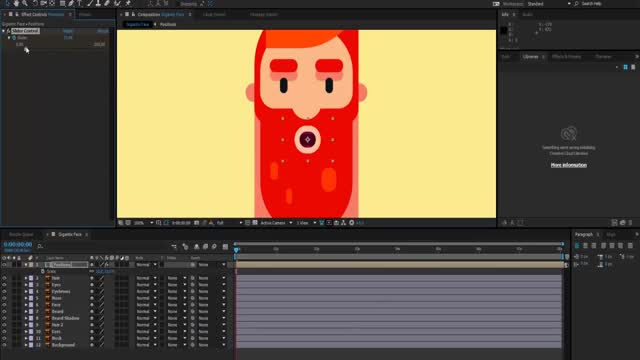Image resolution: width=640 pixels, height=360 pixels.
Task: Hide the Eyebrows layer with its eye icon
Action: pyautogui.click(x=4, y=291)
